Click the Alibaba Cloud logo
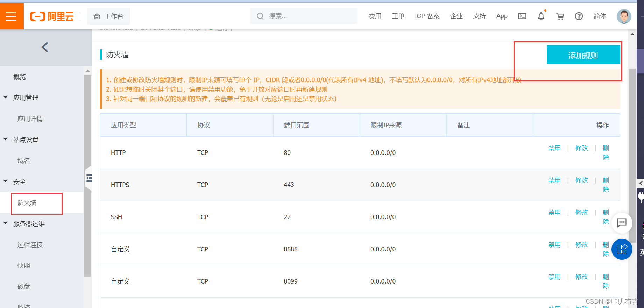Image resolution: width=644 pixels, height=308 pixels. (x=52, y=16)
